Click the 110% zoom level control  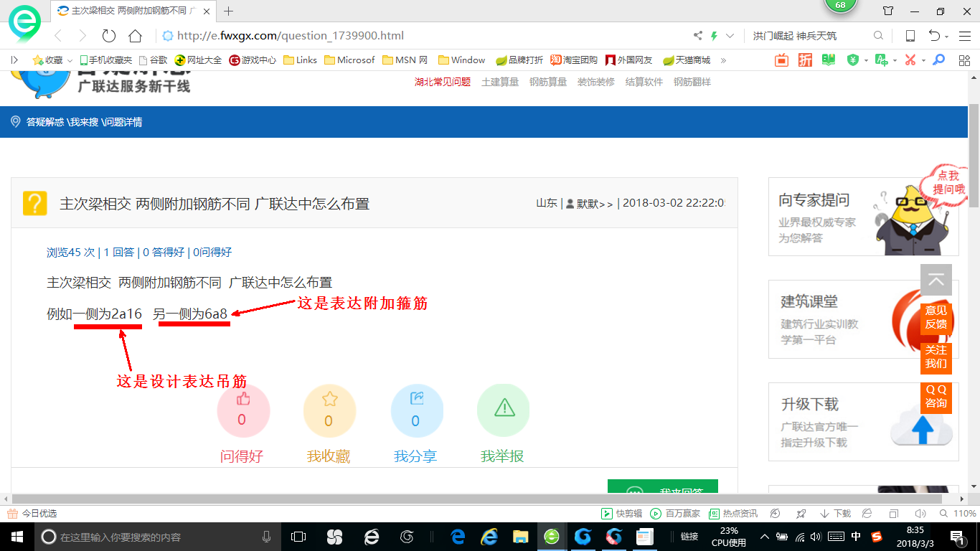958,514
